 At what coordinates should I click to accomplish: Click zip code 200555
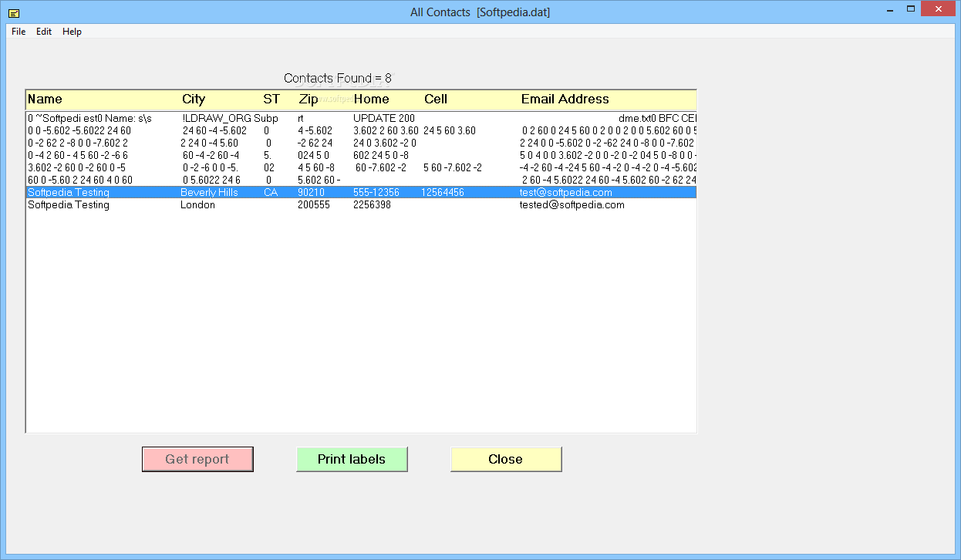pyautogui.click(x=314, y=204)
